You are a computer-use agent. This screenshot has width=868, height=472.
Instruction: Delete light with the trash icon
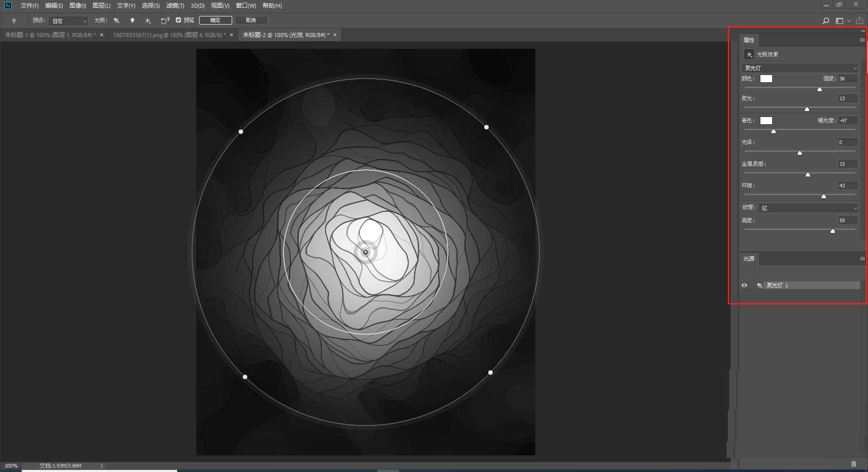(854, 464)
